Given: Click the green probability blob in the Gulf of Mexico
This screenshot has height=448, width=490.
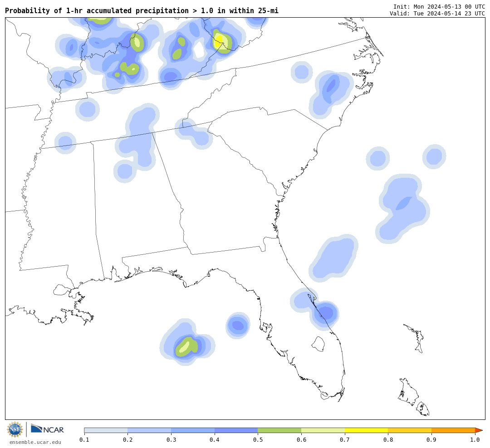Looking at the screenshot, I should point(186,347).
